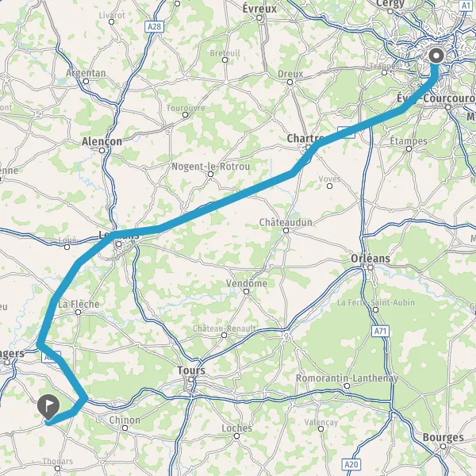Click the Argentan town marker
The height and width of the screenshot is (476, 476).
coord(86,82)
